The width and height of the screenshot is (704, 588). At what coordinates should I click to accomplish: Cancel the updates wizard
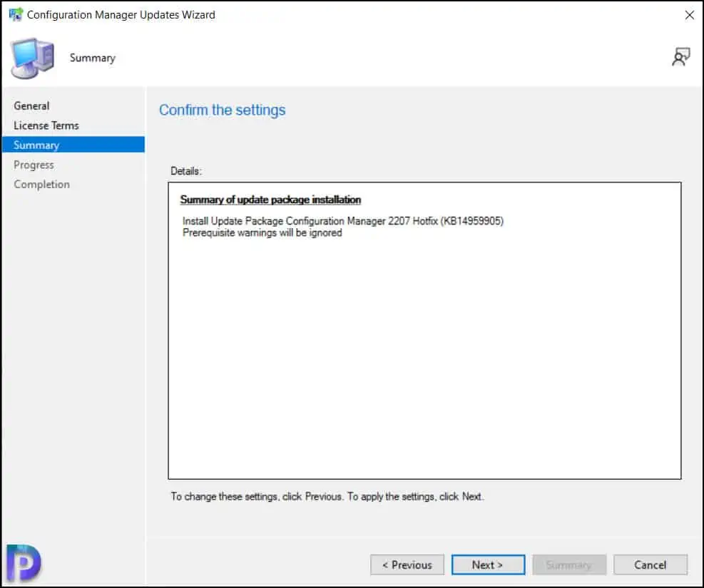650,564
